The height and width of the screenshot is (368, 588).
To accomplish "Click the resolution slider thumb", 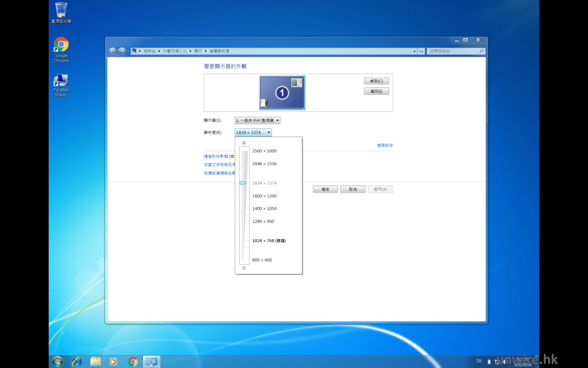I will point(243,183).
